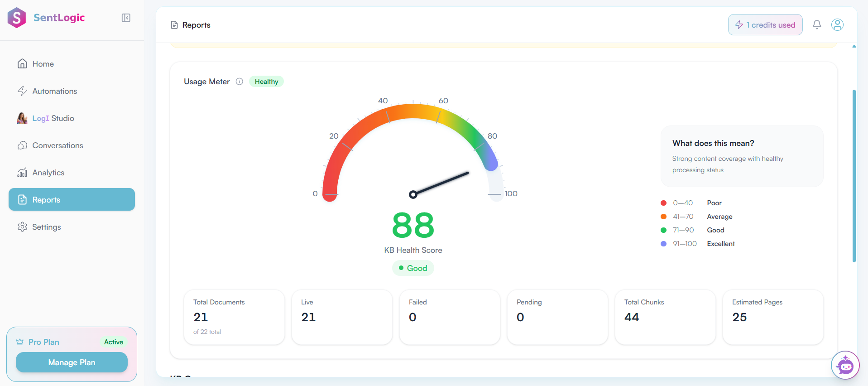Click the KB Health Score label
The height and width of the screenshot is (386, 868).
tap(413, 250)
